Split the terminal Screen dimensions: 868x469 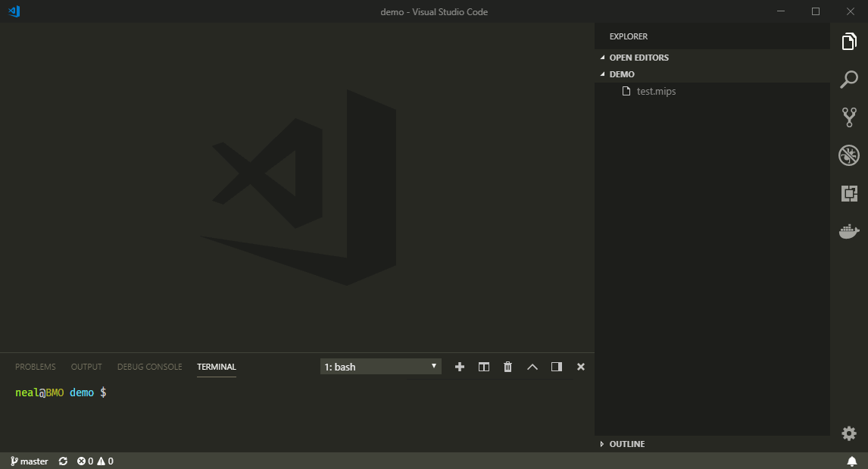click(484, 367)
